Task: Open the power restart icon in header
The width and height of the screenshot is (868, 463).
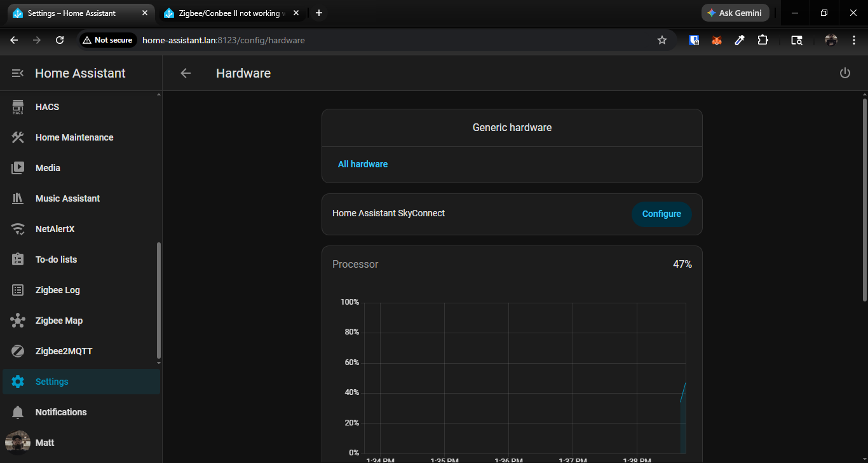Action: (x=844, y=73)
